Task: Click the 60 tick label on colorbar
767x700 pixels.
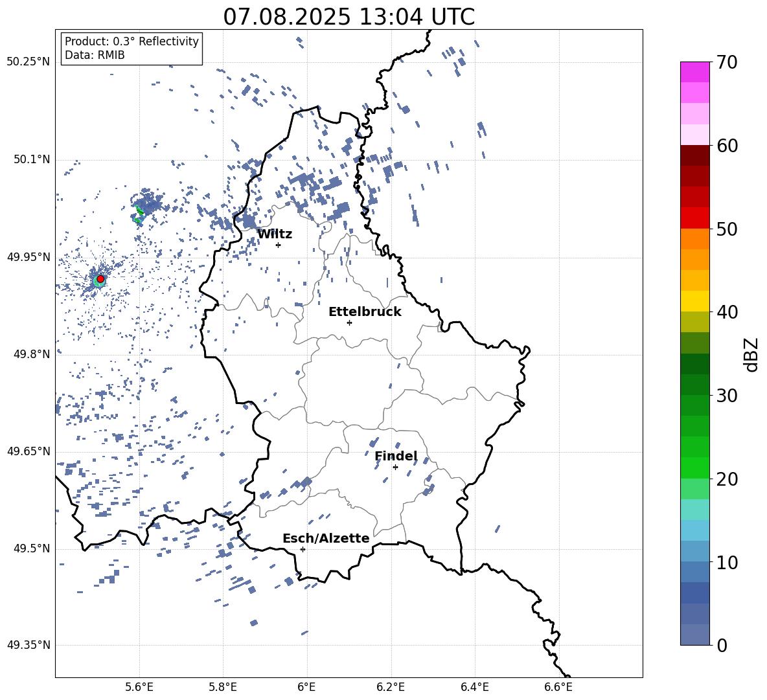Action: 727,146
